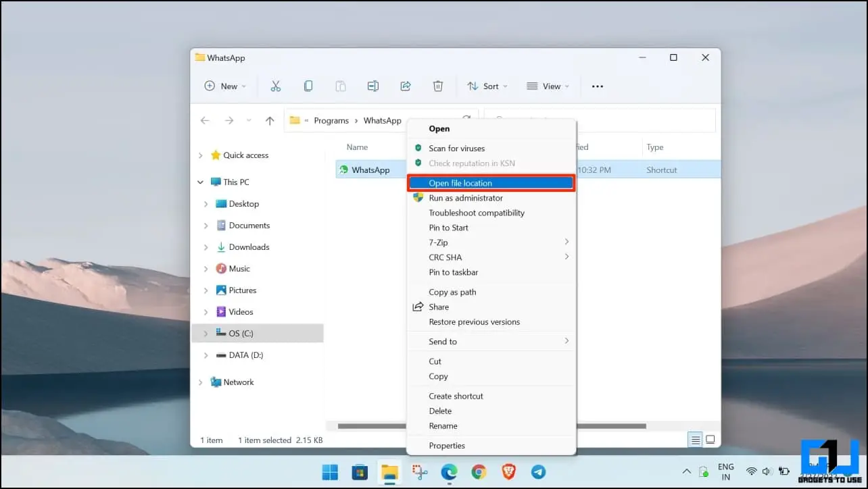
Task: Select the WhatsApp shortcut file
Action: coord(370,170)
